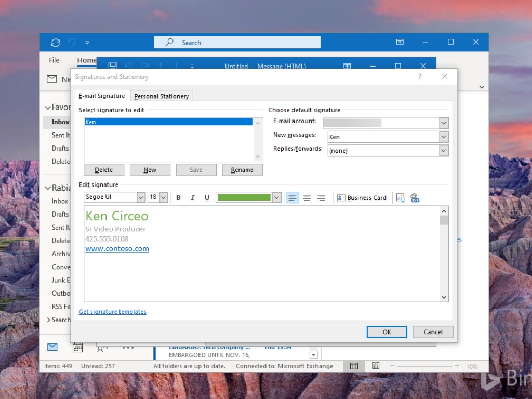Open the green font color picker
Image resolution: width=532 pixels, height=399 pixels.
click(x=276, y=197)
